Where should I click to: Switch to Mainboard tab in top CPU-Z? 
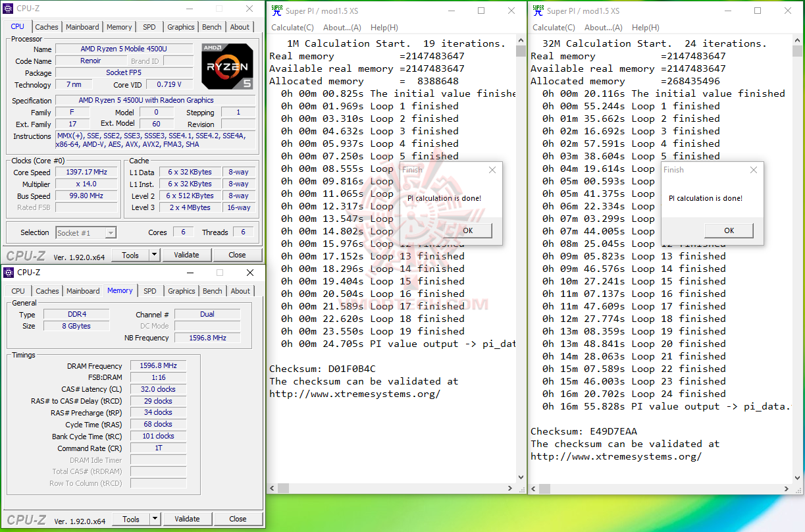point(83,27)
